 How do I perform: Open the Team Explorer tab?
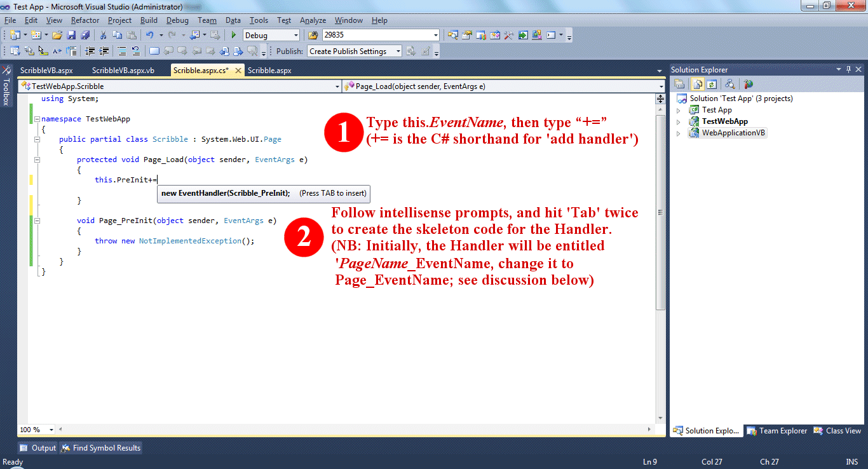(x=776, y=431)
